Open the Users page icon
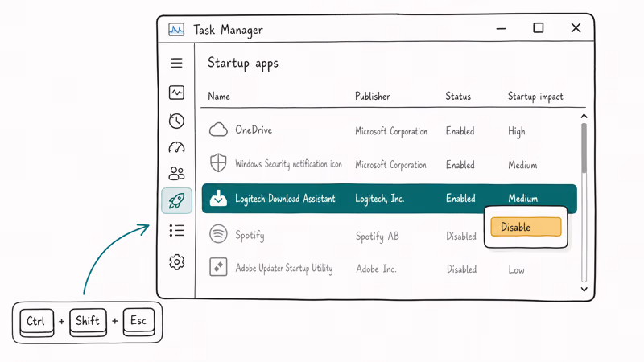Screen dimensions: 644x362 (176, 173)
